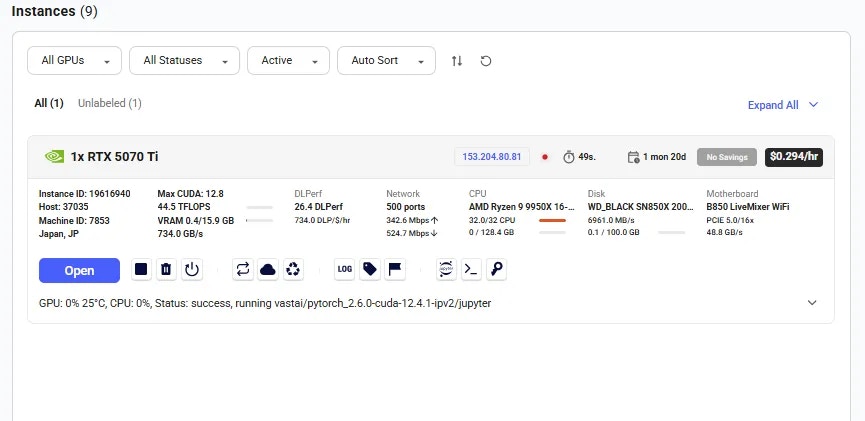The image size is (865, 421).
Task: Click the refresh instances icon
Action: [485, 61]
